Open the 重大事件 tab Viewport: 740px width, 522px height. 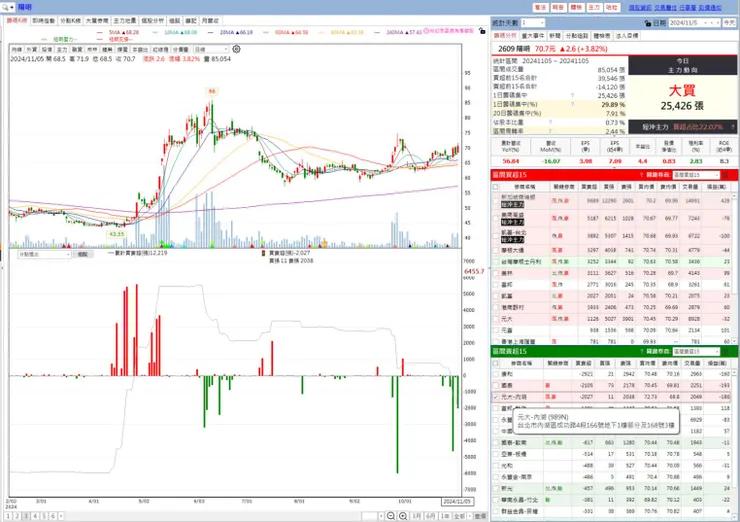tap(532, 36)
